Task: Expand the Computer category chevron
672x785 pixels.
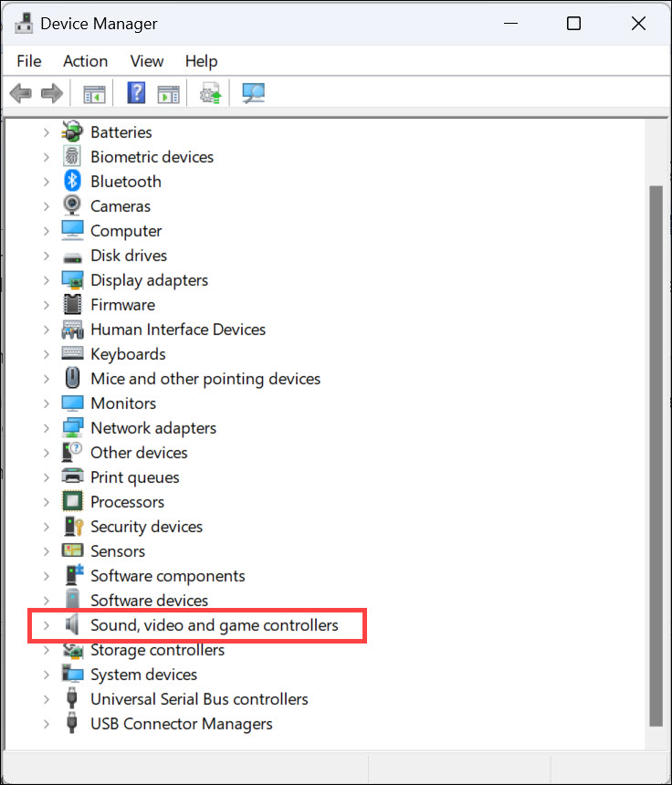Action: (x=46, y=231)
